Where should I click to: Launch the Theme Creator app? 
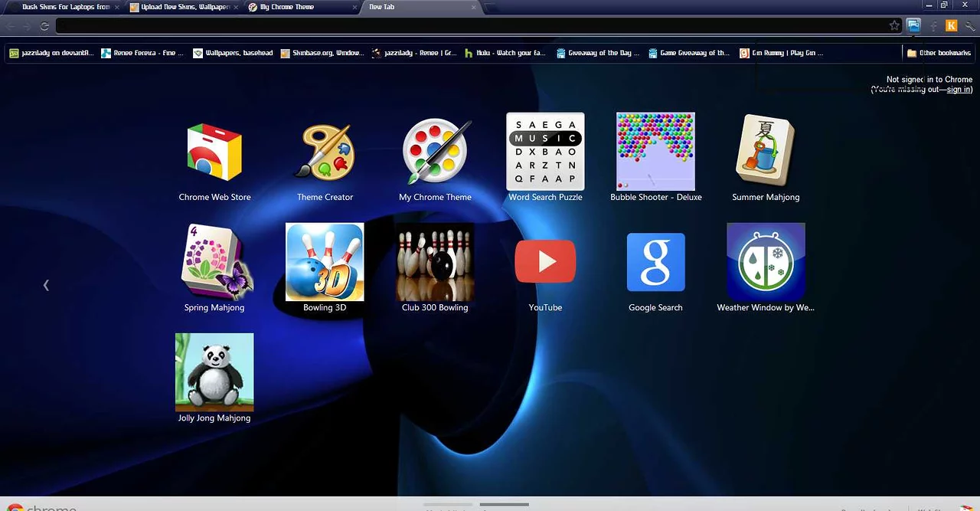point(325,153)
